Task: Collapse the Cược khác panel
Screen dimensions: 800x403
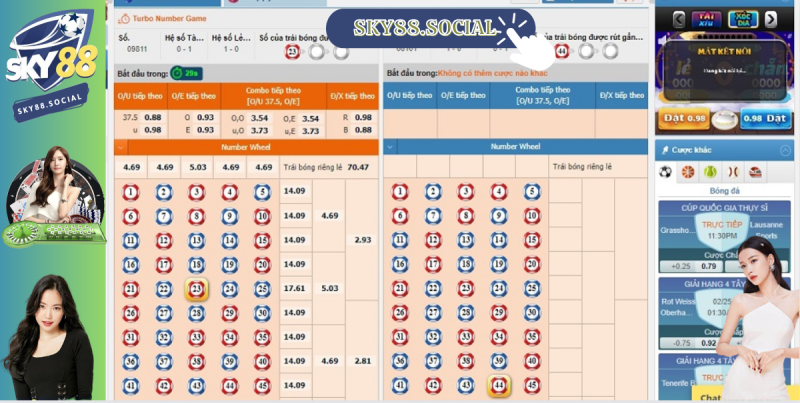Action: pyautogui.click(x=785, y=150)
